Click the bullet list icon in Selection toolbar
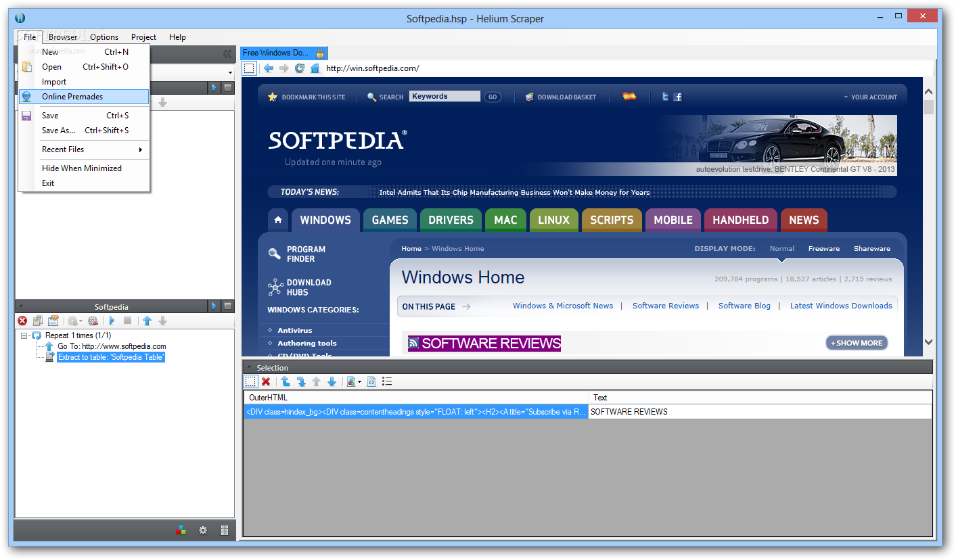The image size is (956, 560). [x=387, y=381]
